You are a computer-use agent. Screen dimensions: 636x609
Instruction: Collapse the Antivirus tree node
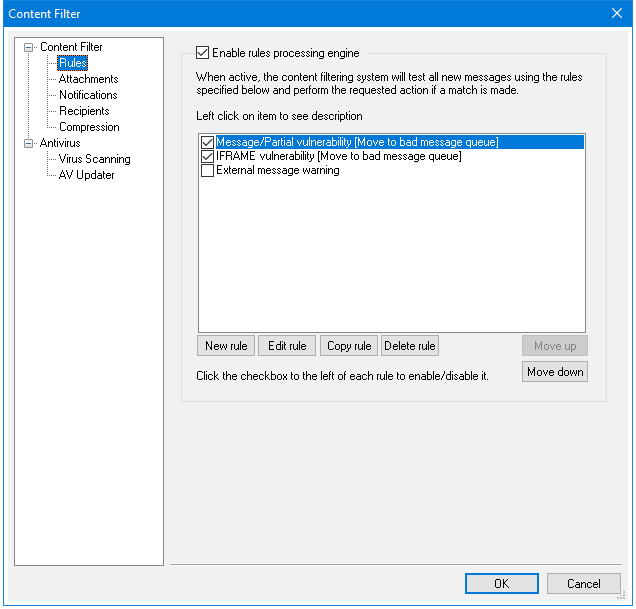click(x=29, y=143)
